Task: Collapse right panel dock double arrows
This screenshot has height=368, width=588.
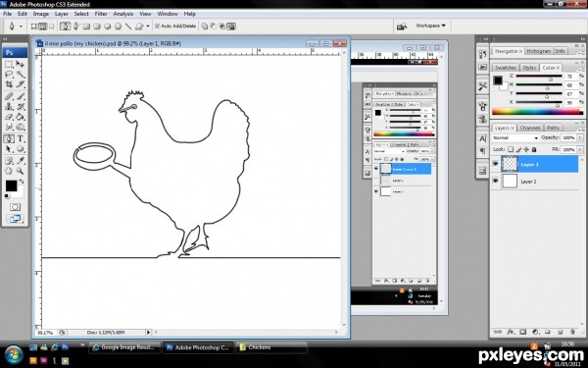Action: tap(583, 38)
